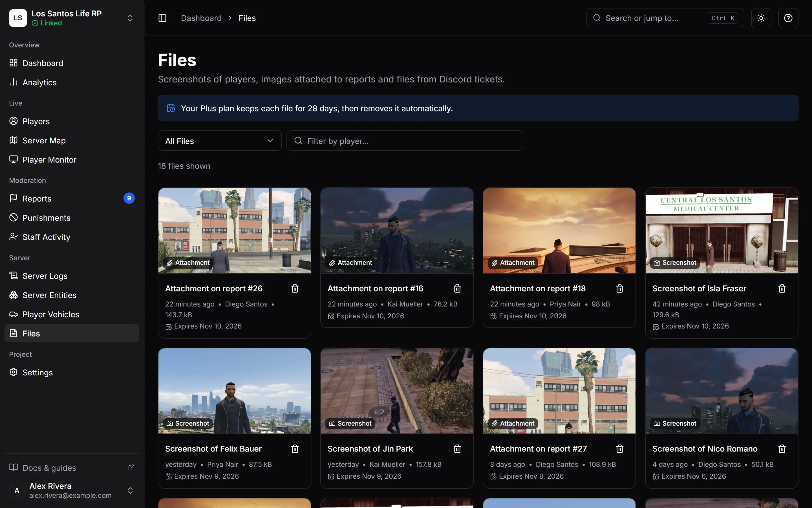Follow Dashboard breadcrumb link
The width and height of the screenshot is (812, 508).
[x=201, y=18]
